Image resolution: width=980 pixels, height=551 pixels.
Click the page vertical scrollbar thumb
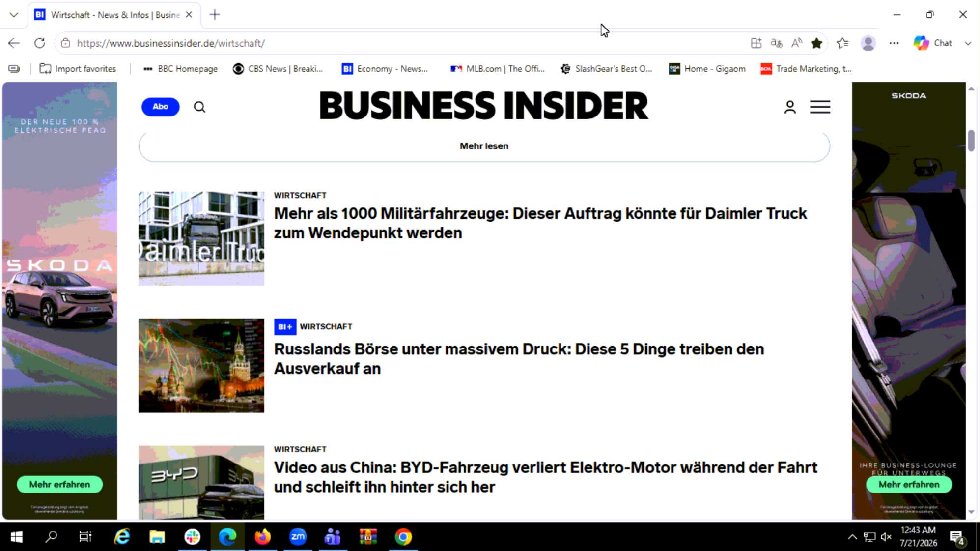(x=971, y=141)
